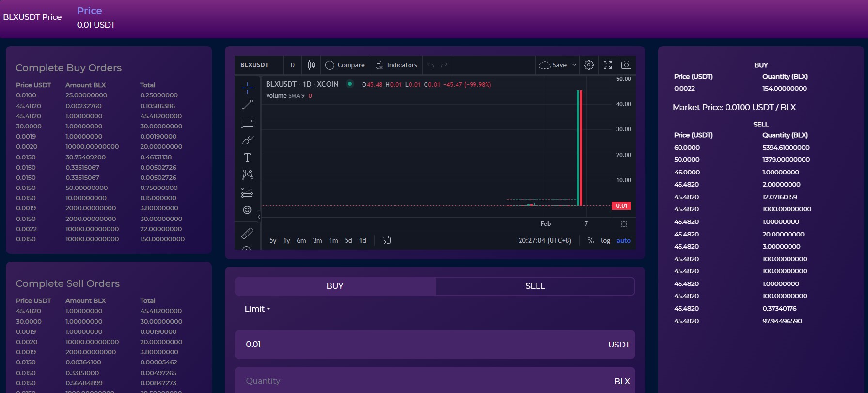The height and width of the screenshot is (393, 868).
Task: Click the BLXUSDT symbol search box
Action: [x=259, y=65]
